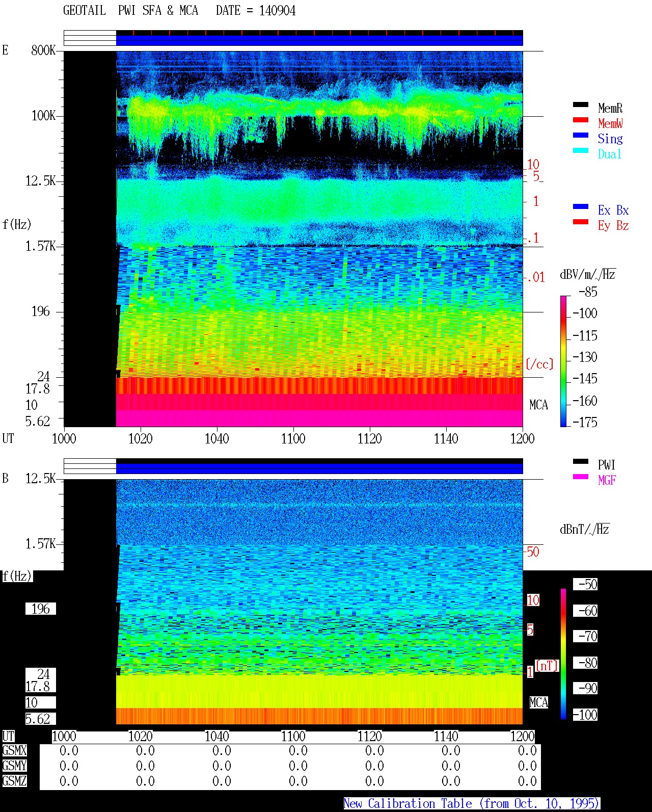Viewport: 652px width, 812px height.
Task: Click the GSMY row label
Action: tap(14, 766)
